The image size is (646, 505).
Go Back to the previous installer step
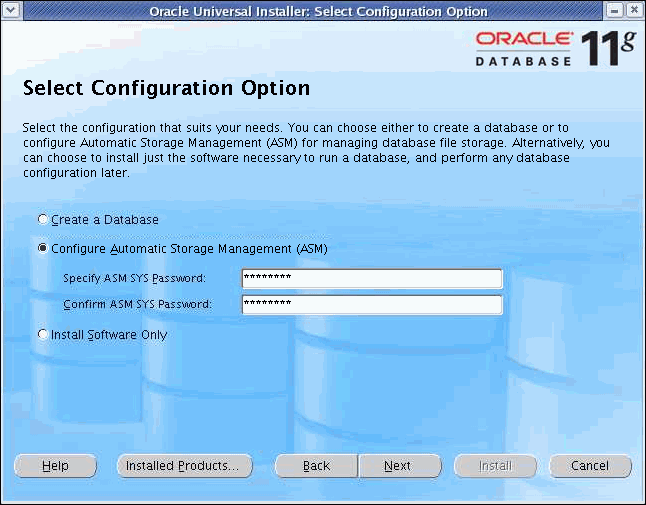point(316,466)
